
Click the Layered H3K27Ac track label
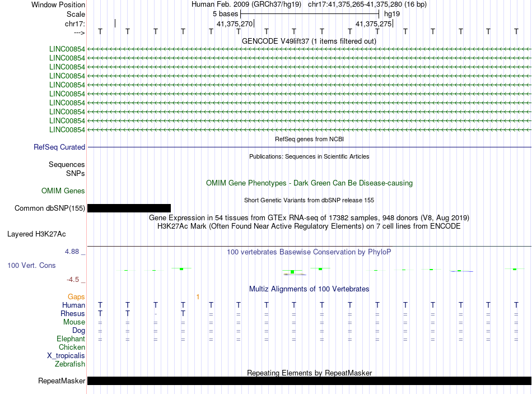[36, 234]
